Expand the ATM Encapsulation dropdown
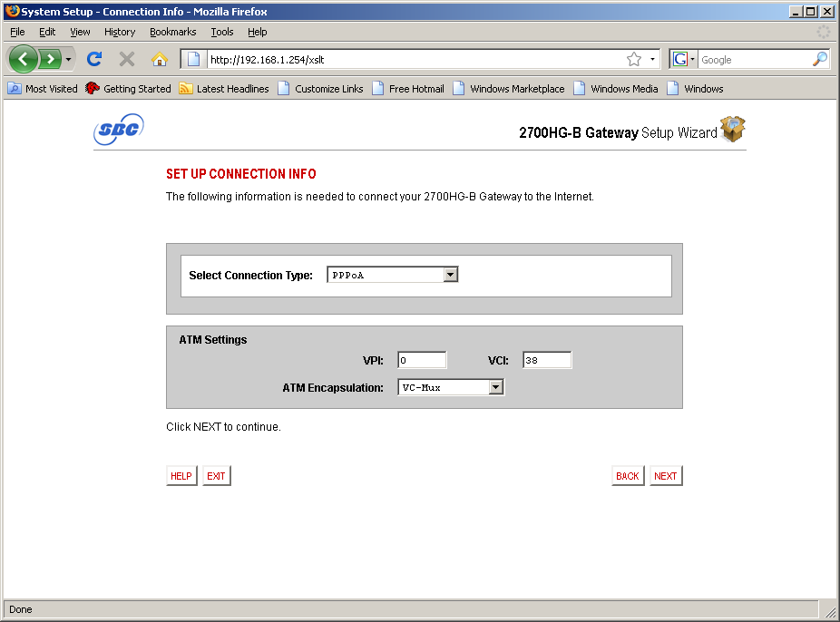The height and width of the screenshot is (622, 840). (x=495, y=387)
